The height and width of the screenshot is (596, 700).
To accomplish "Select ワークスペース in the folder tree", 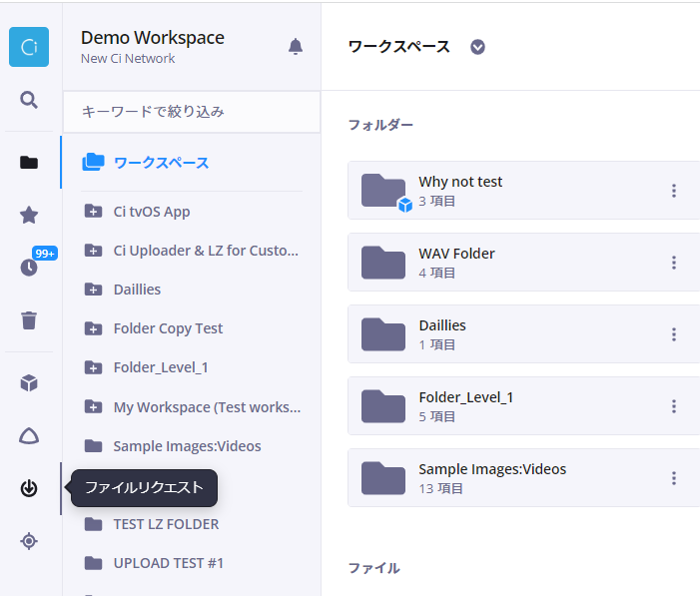I will (x=161, y=163).
